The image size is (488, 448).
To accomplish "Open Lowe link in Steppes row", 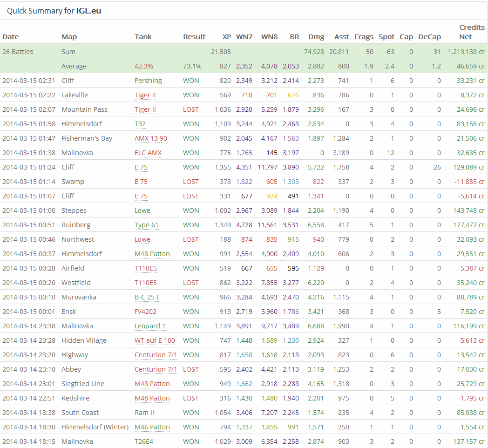I will (x=142, y=210).
